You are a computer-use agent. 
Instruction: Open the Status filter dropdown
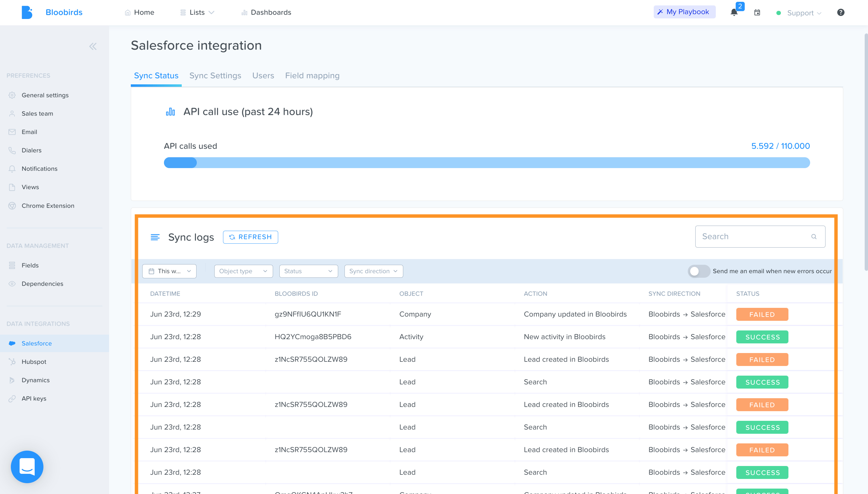click(309, 271)
